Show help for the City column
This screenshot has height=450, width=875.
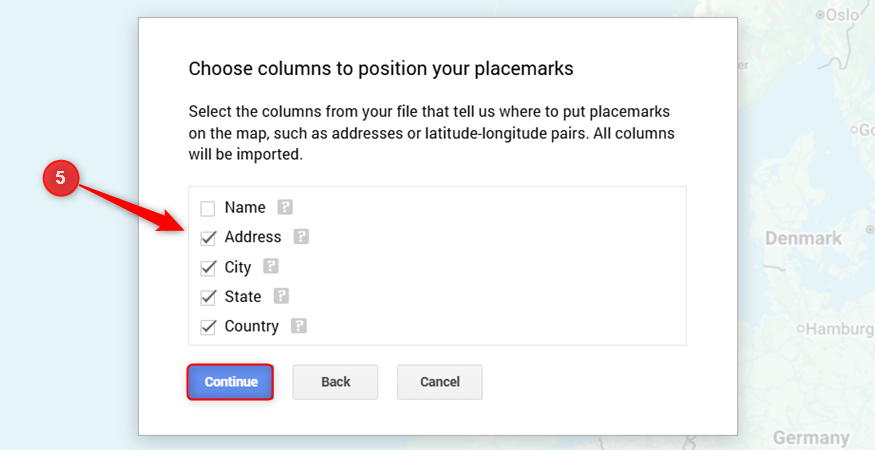click(271, 266)
